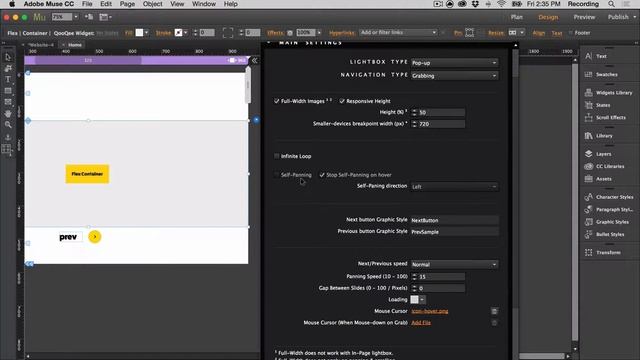Click the yellow round next arrow on canvas
Screen dimensions: 640x360
(x=95, y=237)
